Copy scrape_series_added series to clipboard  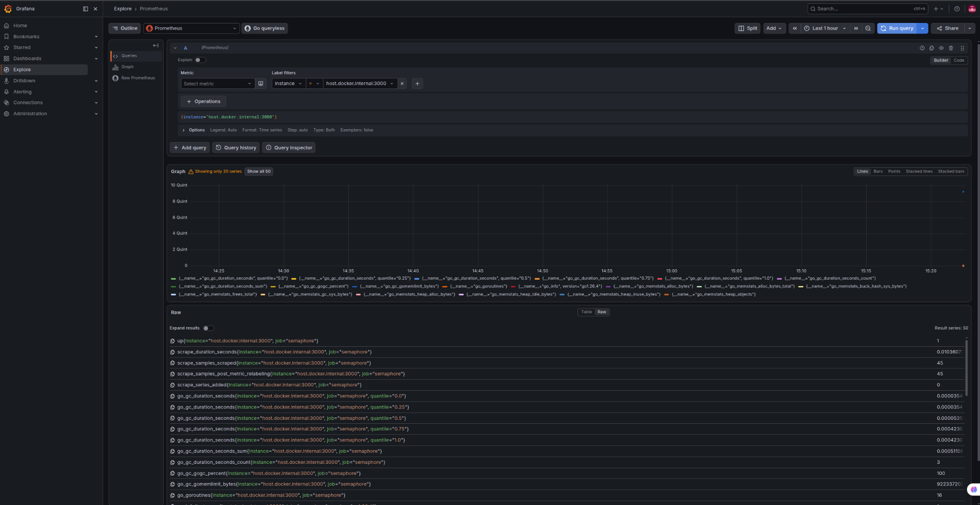[x=173, y=385]
